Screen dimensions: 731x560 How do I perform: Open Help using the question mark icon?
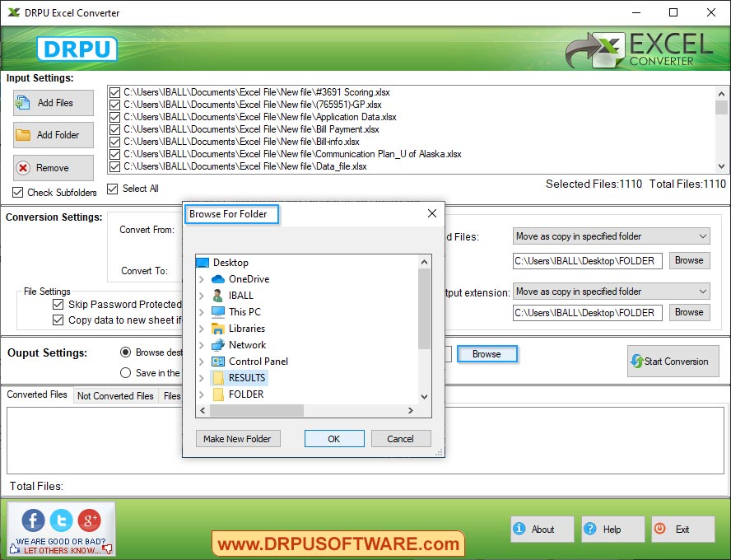tap(591, 529)
